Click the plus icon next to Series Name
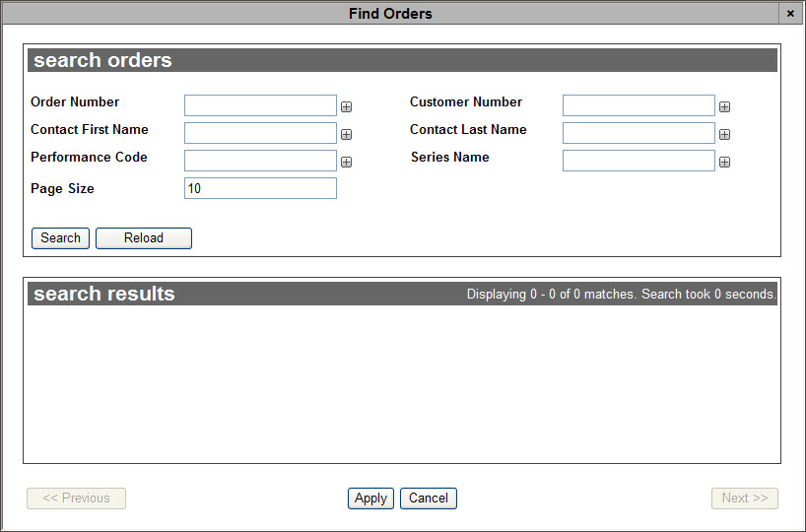The image size is (806, 532). (725, 163)
